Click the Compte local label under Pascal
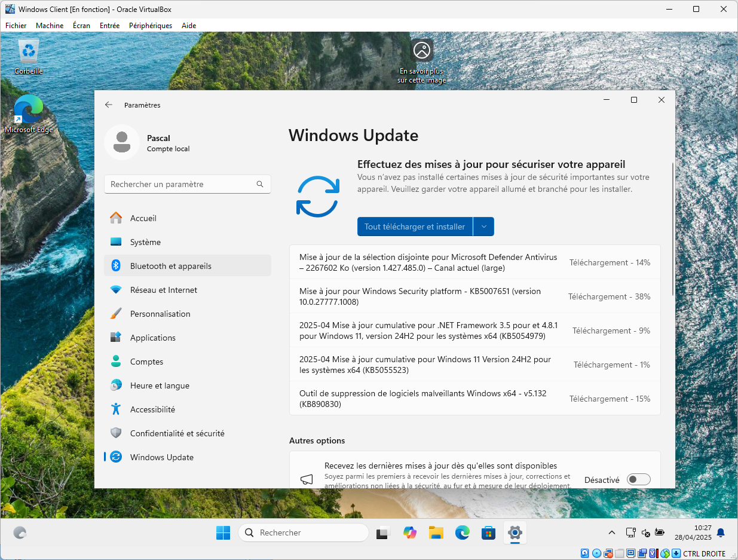Viewport: 738px width, 560px height. pos(168,149)
